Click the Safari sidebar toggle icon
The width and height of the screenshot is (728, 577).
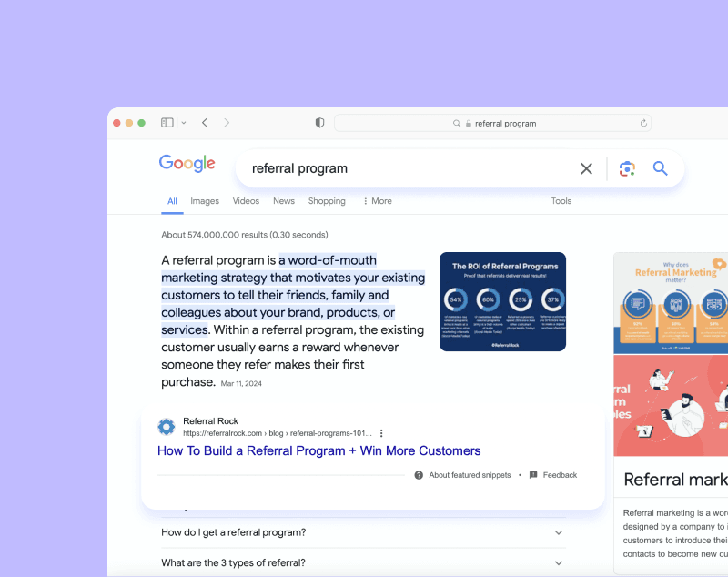(167, 123)
